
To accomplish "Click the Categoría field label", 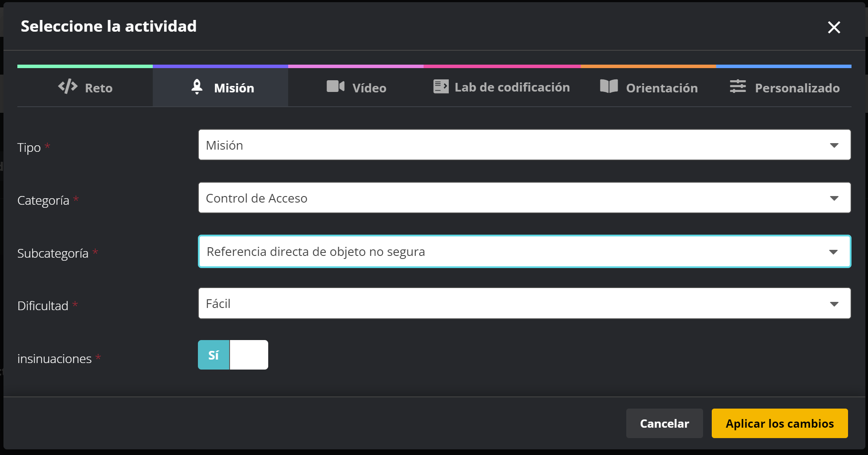I will [43, 200].
